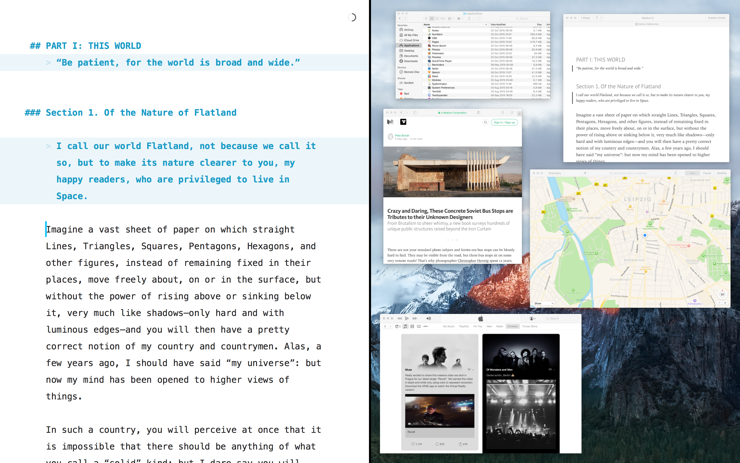Click the comment icon on the Muse post
740x463 pixels.
[x=439, y=444]
